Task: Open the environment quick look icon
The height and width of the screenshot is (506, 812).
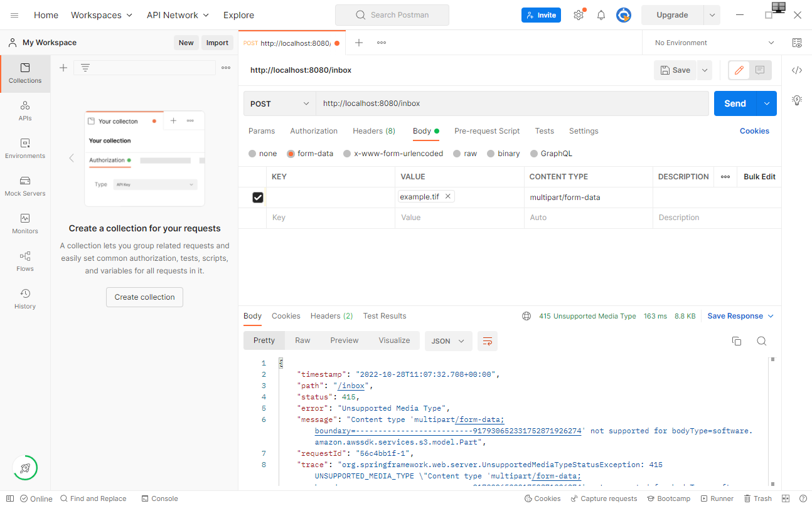Action: coord(797,43)
